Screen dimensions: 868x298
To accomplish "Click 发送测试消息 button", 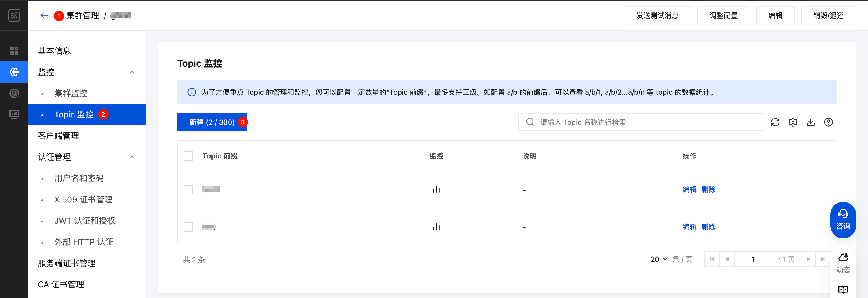I will [657, 15].
